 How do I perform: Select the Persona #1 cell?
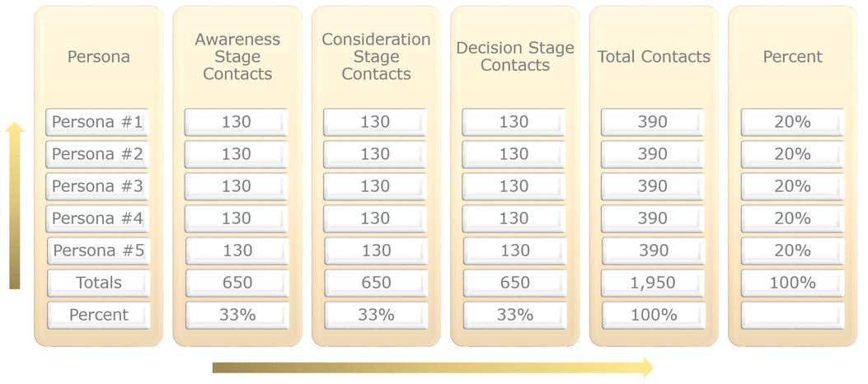coord(98,122)
